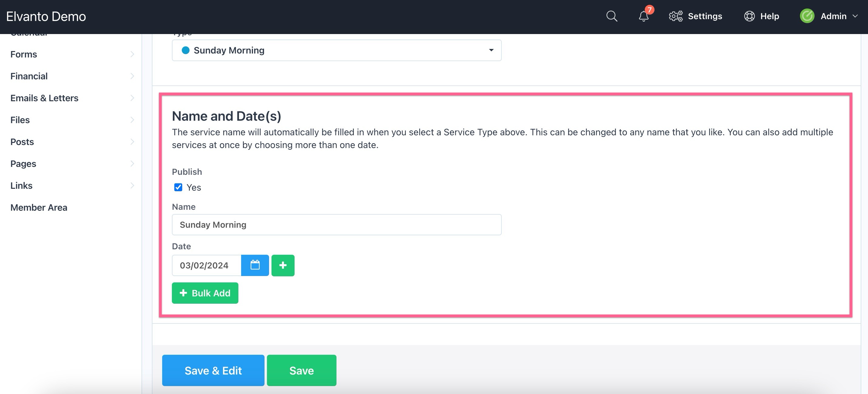Image resolution: width=868 pixels, height=394 pixels.
Task: Expand the Financial sidebar chevron
Action: click(132, 76)
